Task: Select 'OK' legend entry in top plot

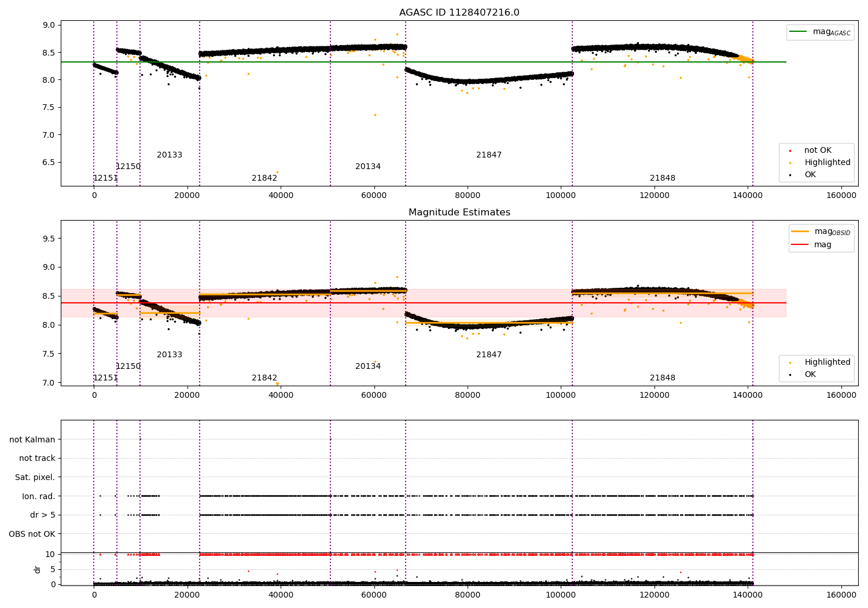Action: coord(810,175)
